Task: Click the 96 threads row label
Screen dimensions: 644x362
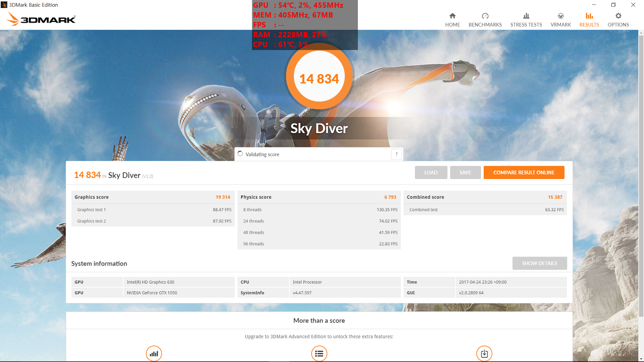Action: click(254, 244)
